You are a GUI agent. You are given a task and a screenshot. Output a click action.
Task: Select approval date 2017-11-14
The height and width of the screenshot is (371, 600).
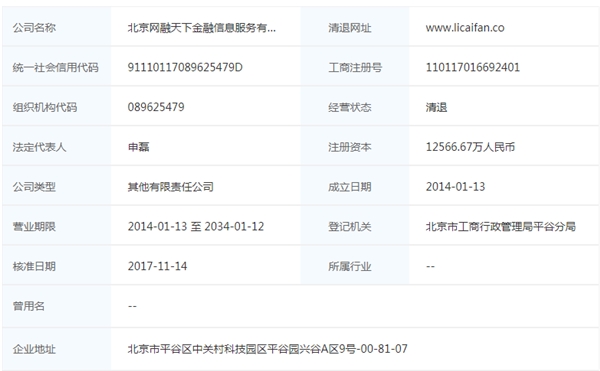pyautogui.click(x=157, y=266)
